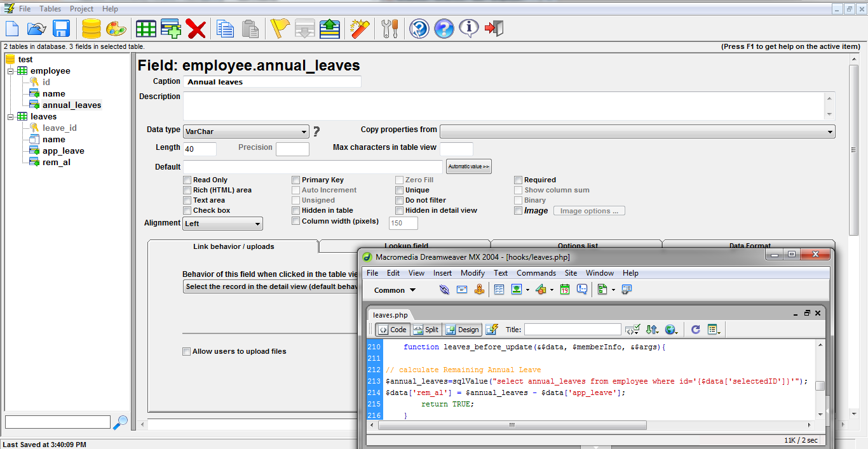The height and width of the screenshot is (449, 868).
Task: Refresh Design View icon in Dreamweaver
Action: tap(695, 330)
